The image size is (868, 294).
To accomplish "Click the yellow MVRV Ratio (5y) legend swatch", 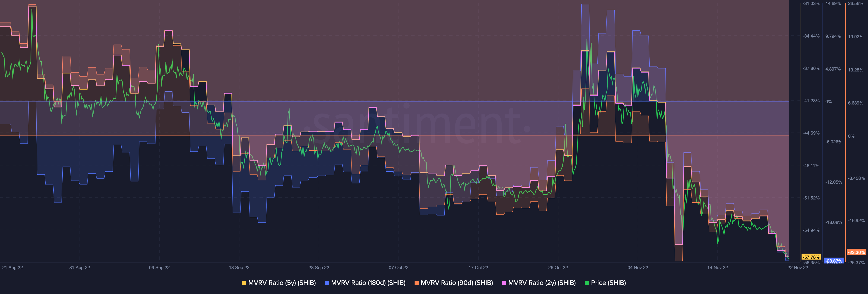I will [244, 283].
